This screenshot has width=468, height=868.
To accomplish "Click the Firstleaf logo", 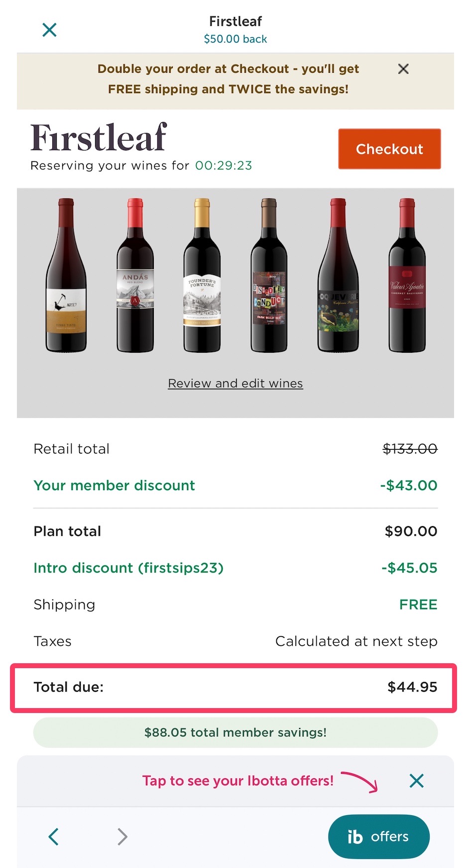I will (99, 138).
